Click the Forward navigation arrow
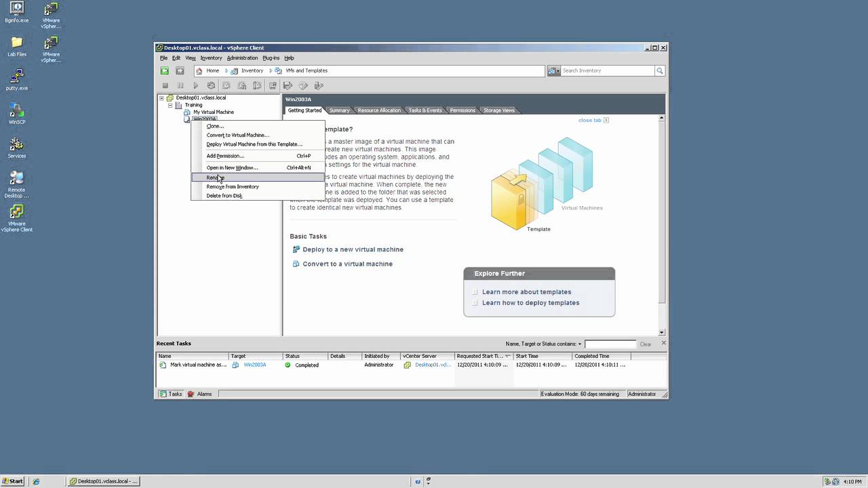868x488 pixels. pyautogui.click(x=180, y=70)
